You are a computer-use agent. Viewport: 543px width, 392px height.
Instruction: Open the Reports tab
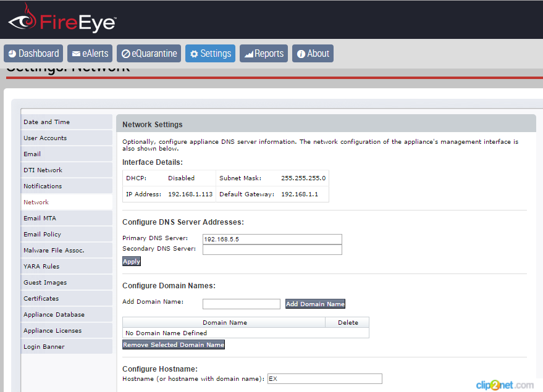click(264, 53)
